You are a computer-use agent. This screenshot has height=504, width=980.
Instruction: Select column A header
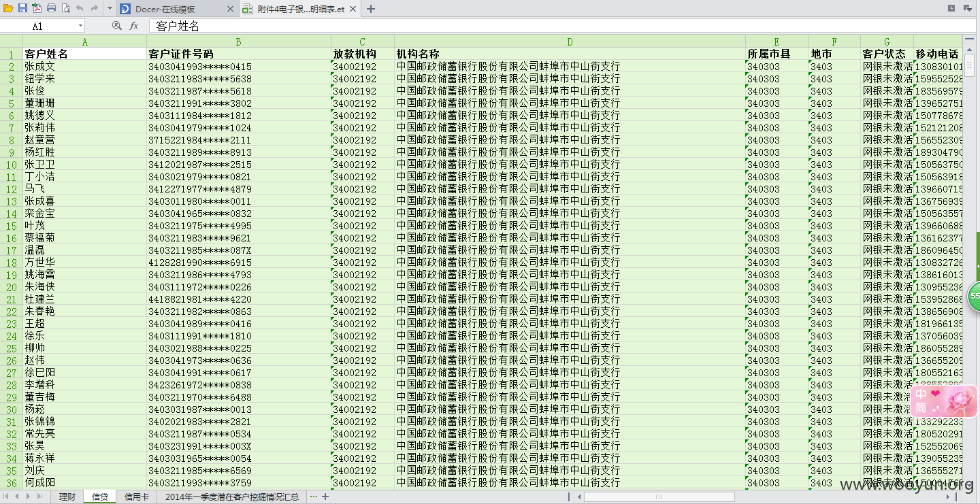coord(84,41)
